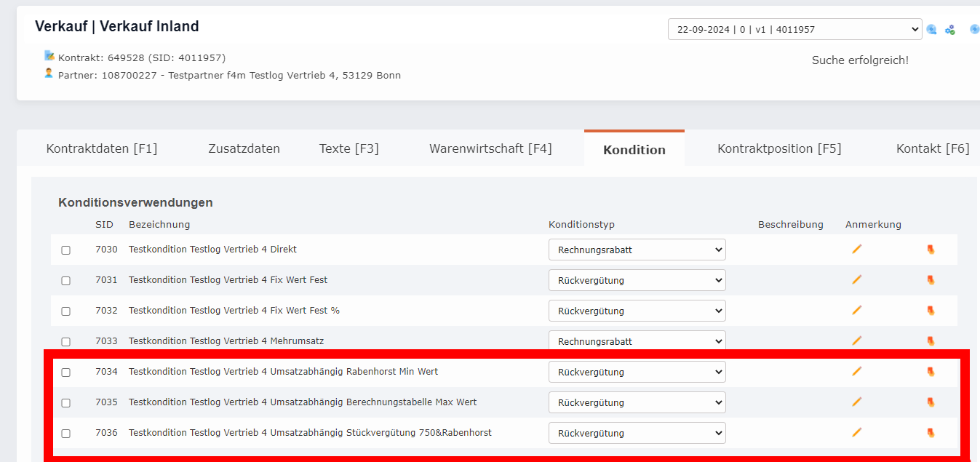Open the Konditionstyp dropdown showing Rechnungsrabatt for 7030
980x462 pixels.
point(637,250)
